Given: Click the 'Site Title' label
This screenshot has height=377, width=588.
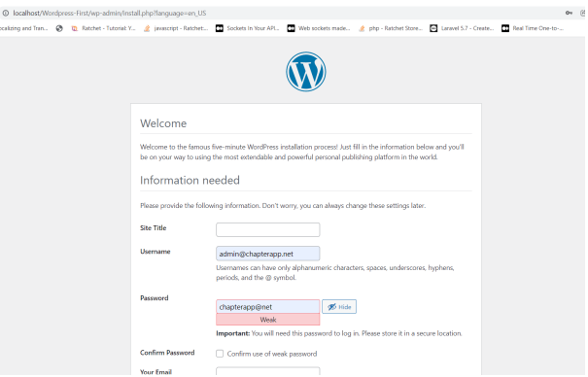Looking at the screenshot, I should click(x=153, y=227).
